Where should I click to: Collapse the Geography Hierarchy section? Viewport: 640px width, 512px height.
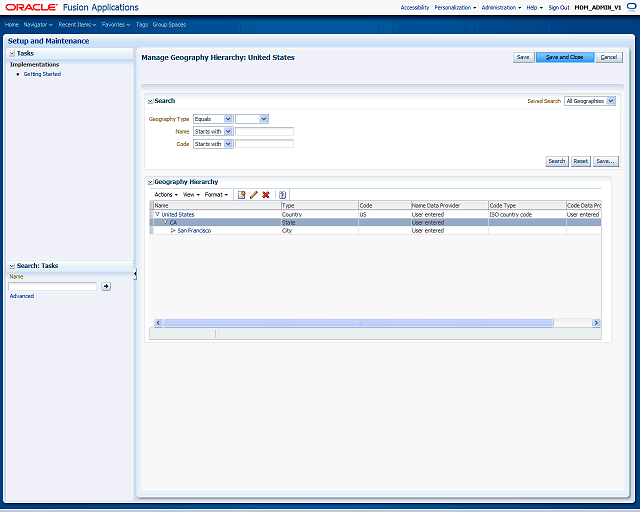(x=150, y=182)
